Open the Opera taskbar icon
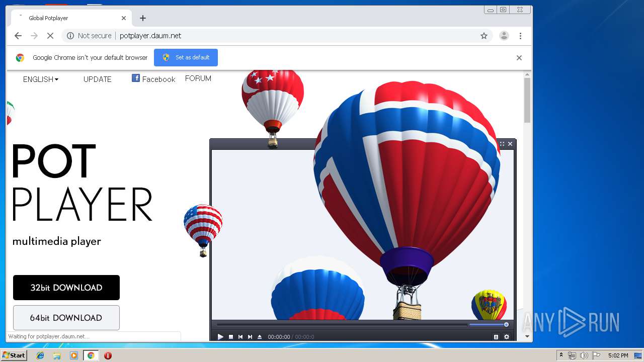Viewport: 644px width, 362px height. coord(108,355)
